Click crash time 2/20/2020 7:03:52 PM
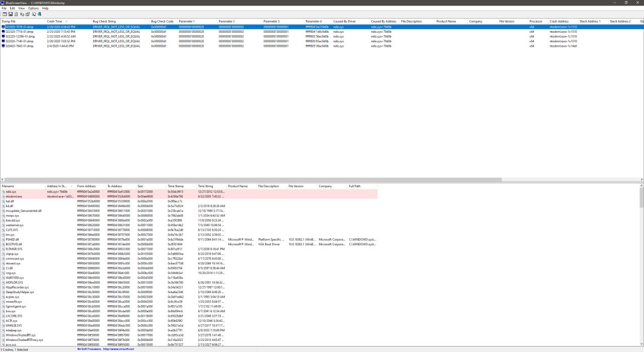This screenshot has height=352, width=644. (61, 41)
